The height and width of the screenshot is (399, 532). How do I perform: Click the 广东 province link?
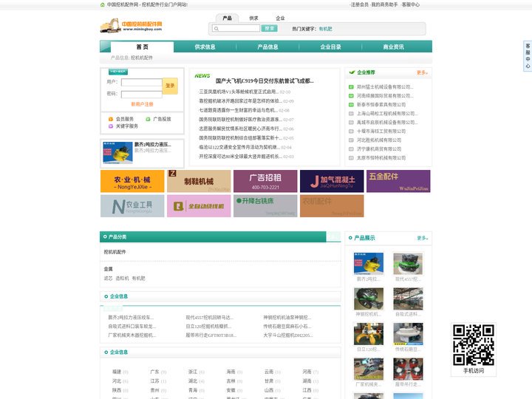point(154,372)
